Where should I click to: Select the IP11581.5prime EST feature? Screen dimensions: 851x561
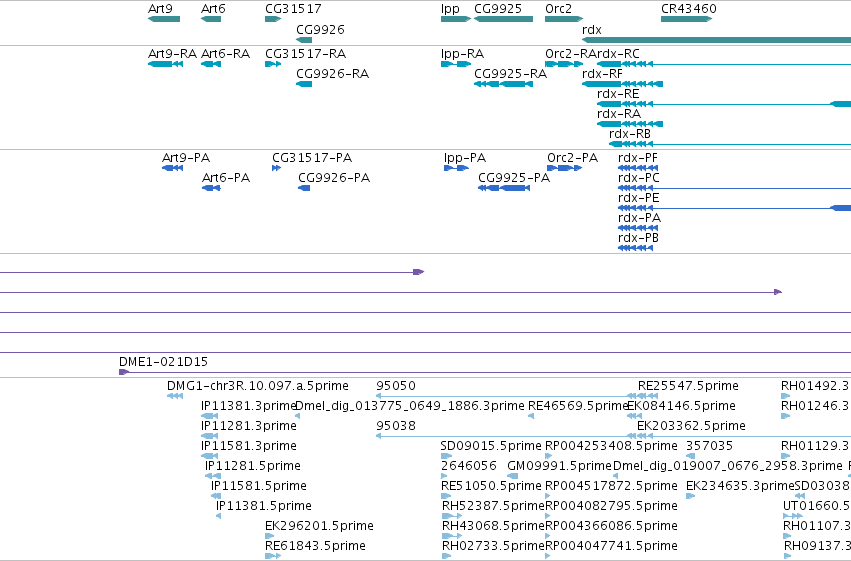click(x=215, y=496)
